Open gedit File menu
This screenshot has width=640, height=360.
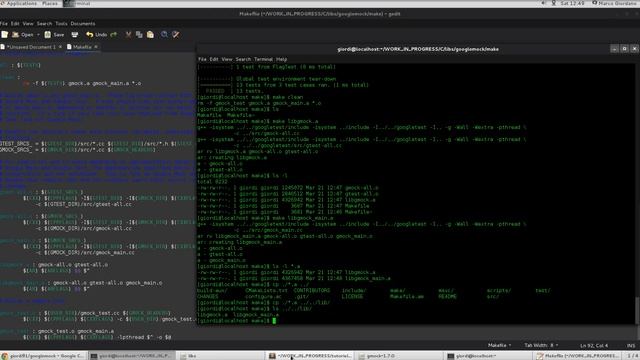[x=4, y=24]
